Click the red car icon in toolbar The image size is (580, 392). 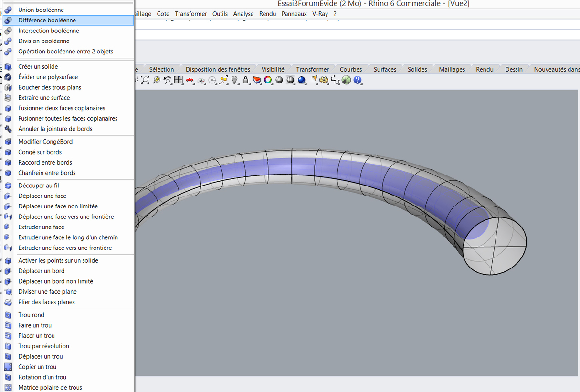(x=190, y=80)
